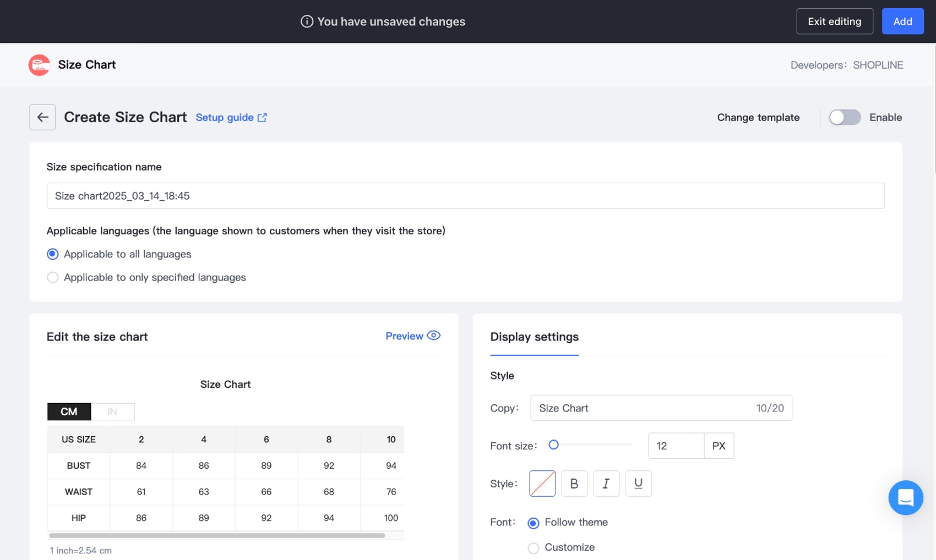This screenshot has width=936, height=560.
Task: Apply bold style to title
Action: coord(574,484)
